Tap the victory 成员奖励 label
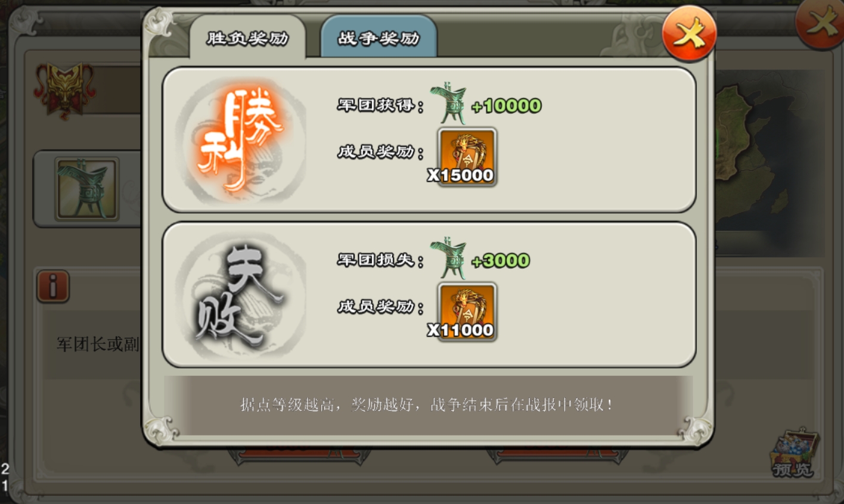This screenshot has height=504, width=844. pos(380,152)
